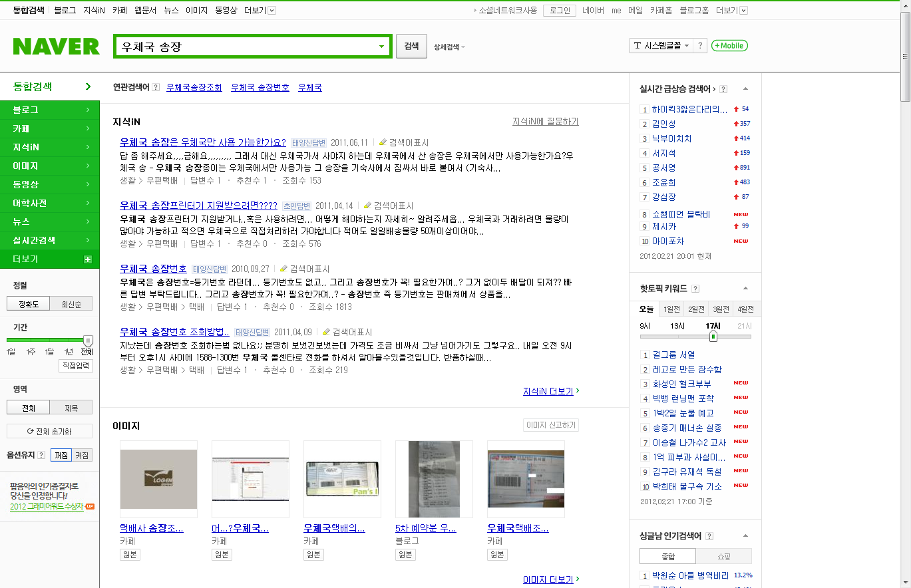Set the period slider to 1주
Viewport: 911px width, 588px height.
(31, 351)
